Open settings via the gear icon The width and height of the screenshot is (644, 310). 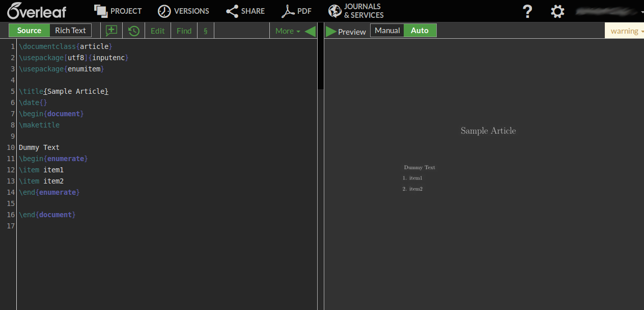(x=557, y=11)
